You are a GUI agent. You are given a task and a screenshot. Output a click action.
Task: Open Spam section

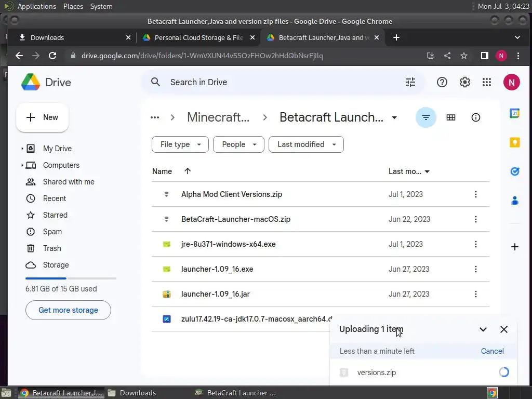52,232
